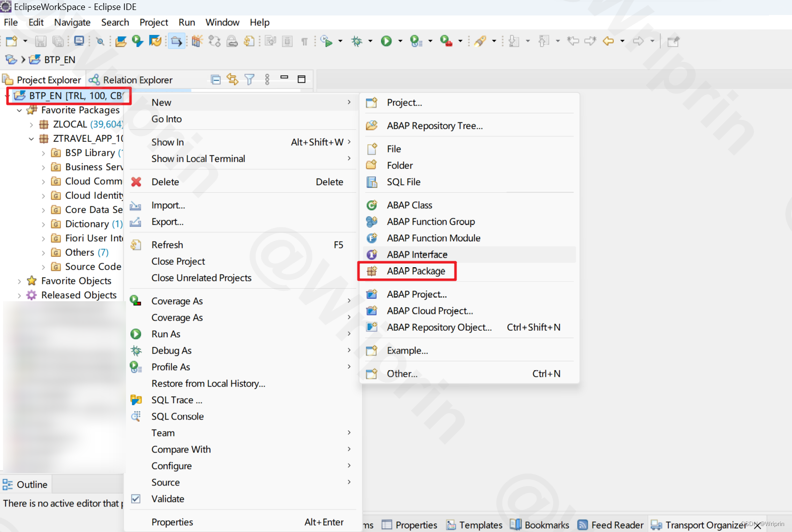Click the Save toolbar icon
This screenshot has height=532, width=792.
41,41
